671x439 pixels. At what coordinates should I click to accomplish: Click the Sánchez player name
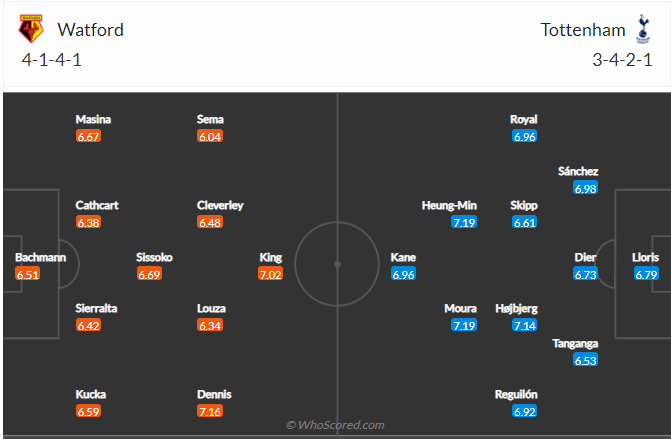point(578,171)
